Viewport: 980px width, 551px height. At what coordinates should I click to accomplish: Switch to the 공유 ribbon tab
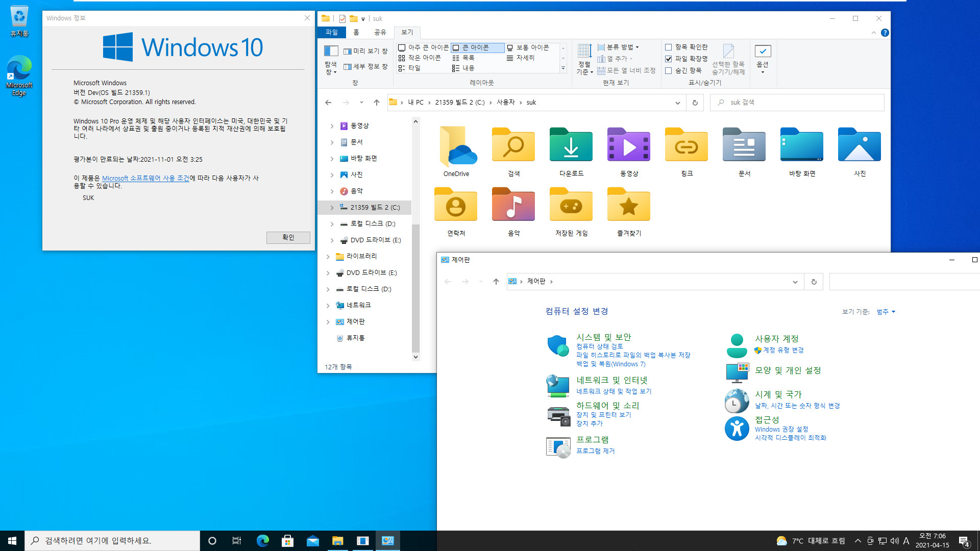380,32
